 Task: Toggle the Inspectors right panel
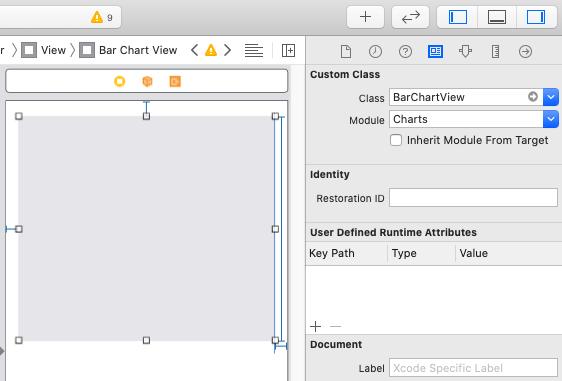point(536,17)
